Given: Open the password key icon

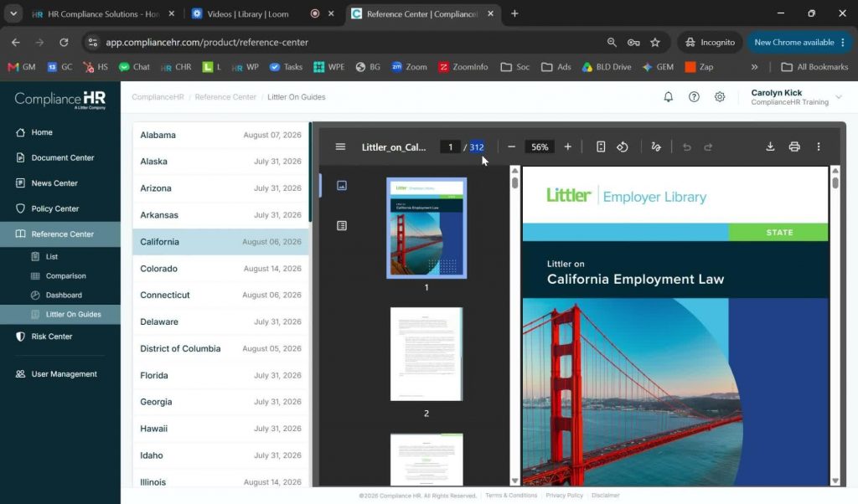Looking at the screenshot, I should (x=633, y=42).
